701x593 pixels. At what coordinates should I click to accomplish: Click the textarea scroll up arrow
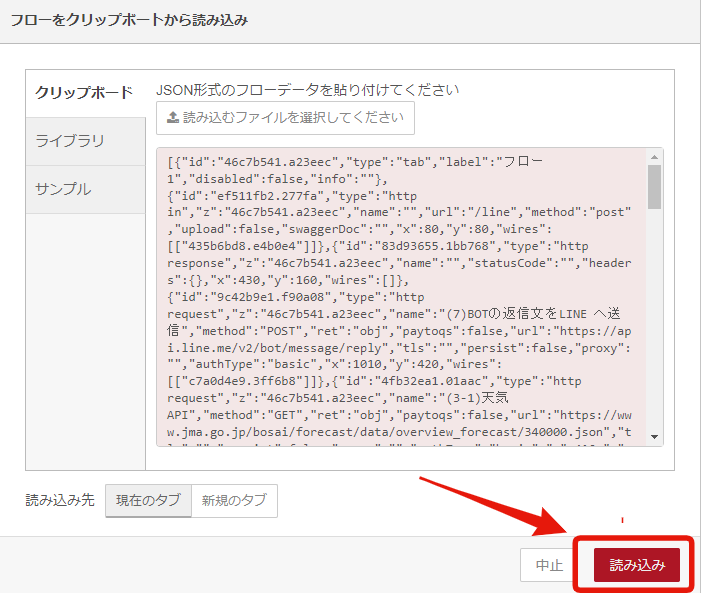click(655, 157)
